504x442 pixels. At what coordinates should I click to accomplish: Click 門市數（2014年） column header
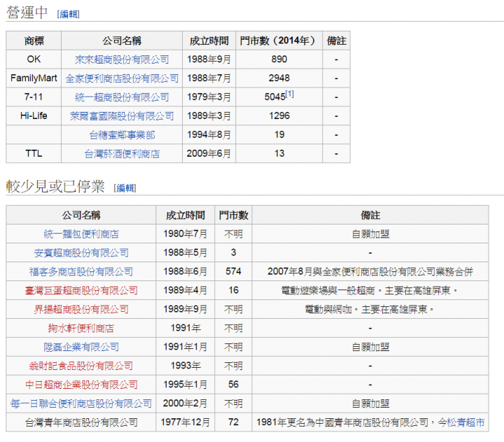[279, 41]
